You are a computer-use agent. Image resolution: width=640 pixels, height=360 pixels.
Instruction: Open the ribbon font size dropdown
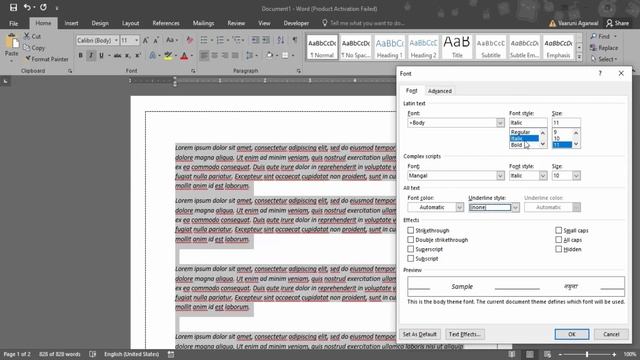tap(136, 40)
